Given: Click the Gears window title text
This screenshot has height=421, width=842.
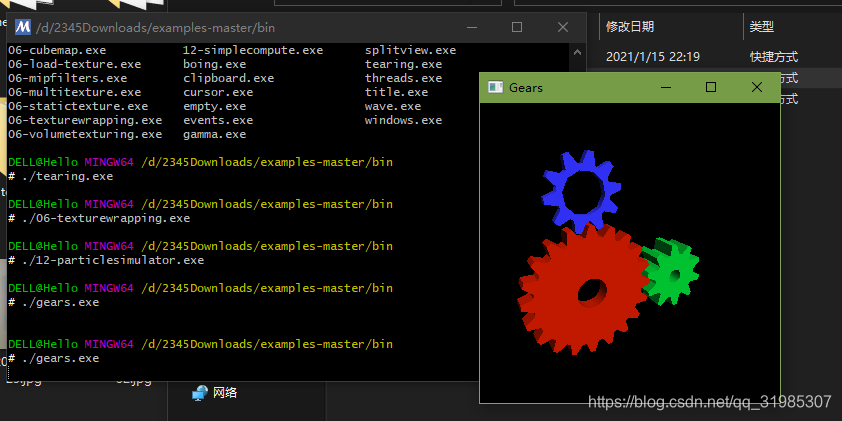Looking at the screenshot, I should (526, 88).
